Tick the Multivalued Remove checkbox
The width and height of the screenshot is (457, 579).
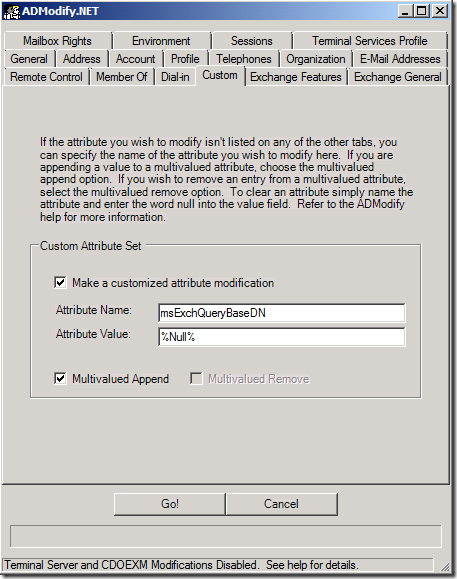pyautogui.click(x=196, y=379)
